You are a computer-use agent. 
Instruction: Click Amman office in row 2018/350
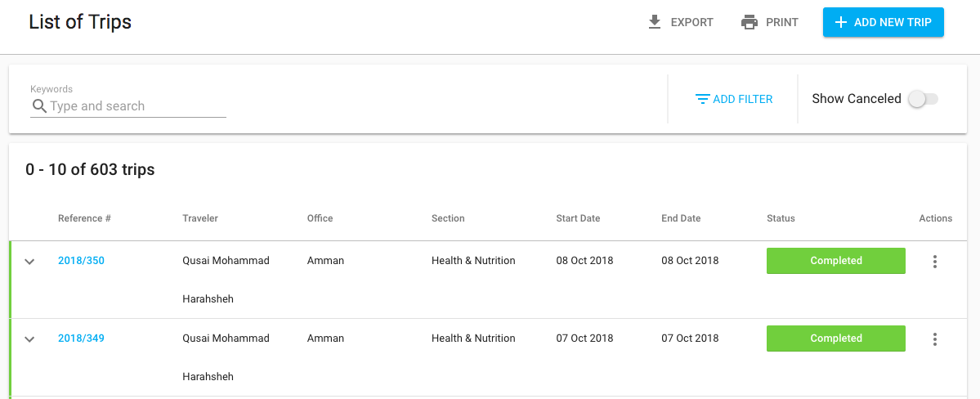pyautogui.click(x=325, y=261)
